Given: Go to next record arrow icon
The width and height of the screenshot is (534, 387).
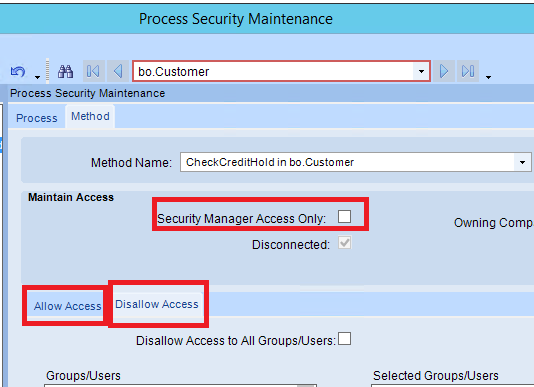Looking at the screenshot, I should 444,72.
